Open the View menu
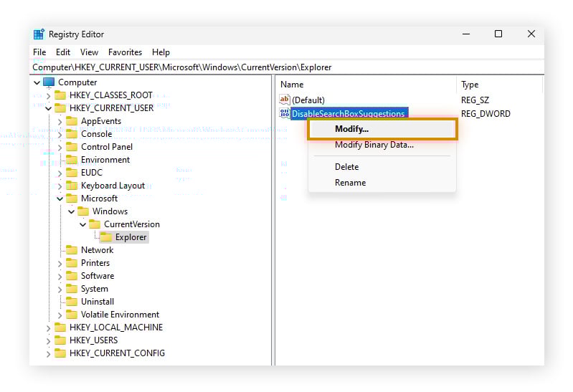 click(89, 52)
